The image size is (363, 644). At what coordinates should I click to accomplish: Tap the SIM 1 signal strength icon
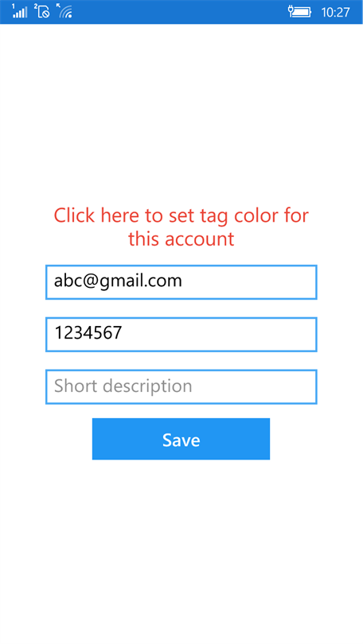[x=19, y=11]
